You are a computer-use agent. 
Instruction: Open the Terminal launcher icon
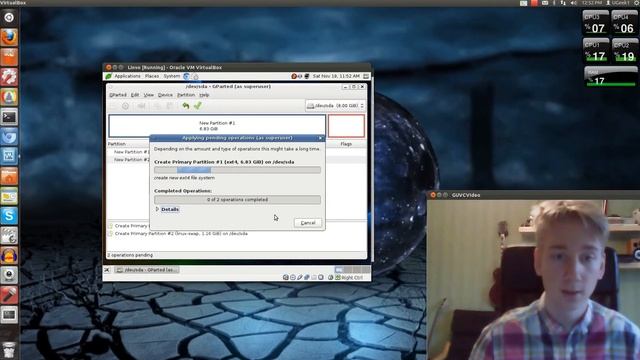pos(9,117)
